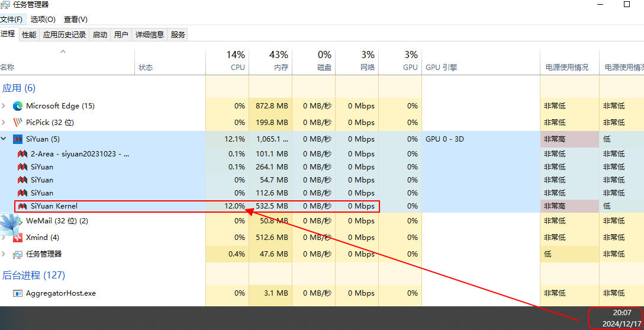Click Xmind memory value 512.6 MB
The image size is (644, 330).
[x=272, y=238]
